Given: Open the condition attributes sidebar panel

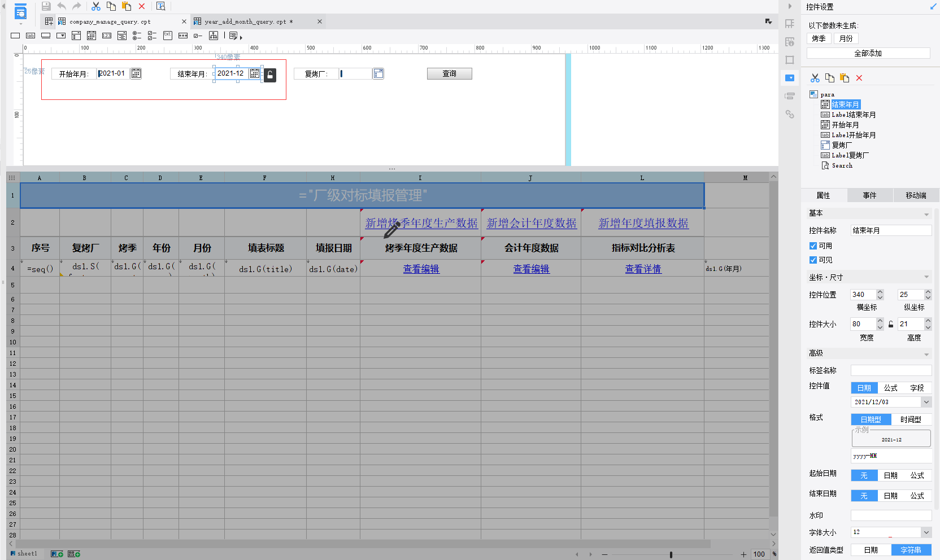Looking at the screenshot, I should click(x=790, y=96).
